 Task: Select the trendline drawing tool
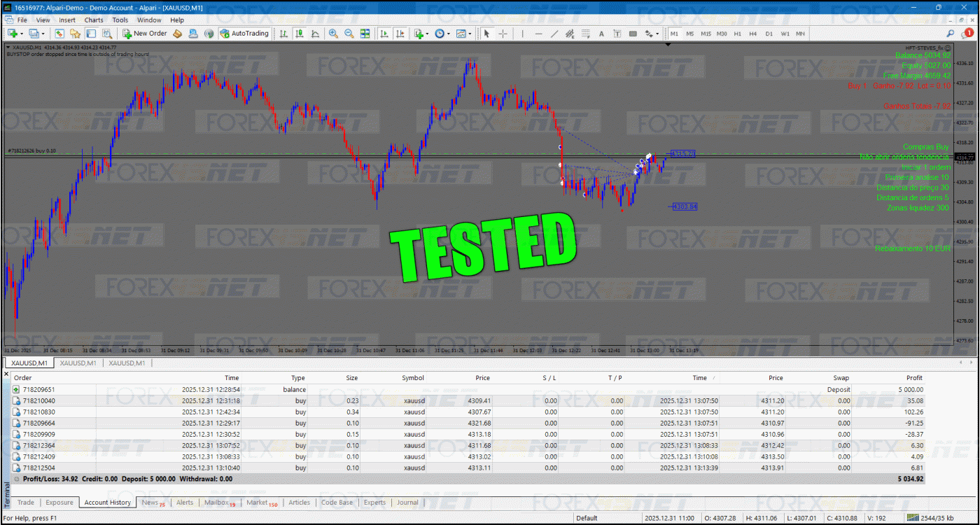coord(554,33)
